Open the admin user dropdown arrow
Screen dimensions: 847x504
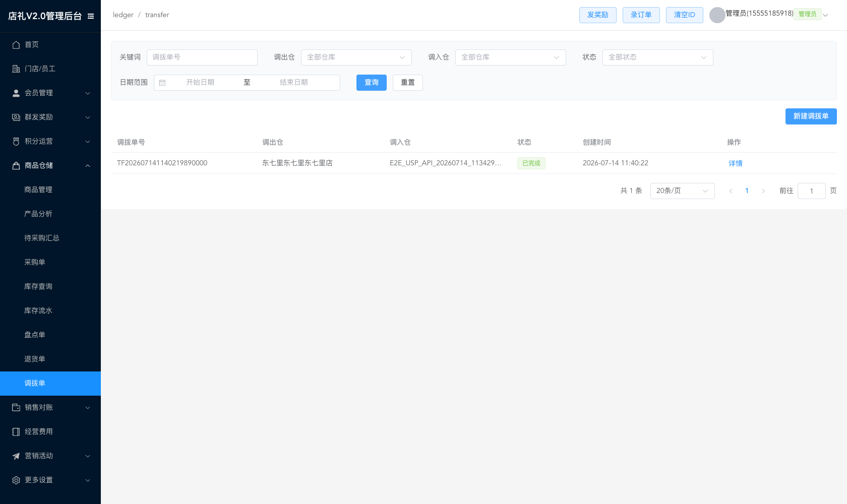[825, 15]
